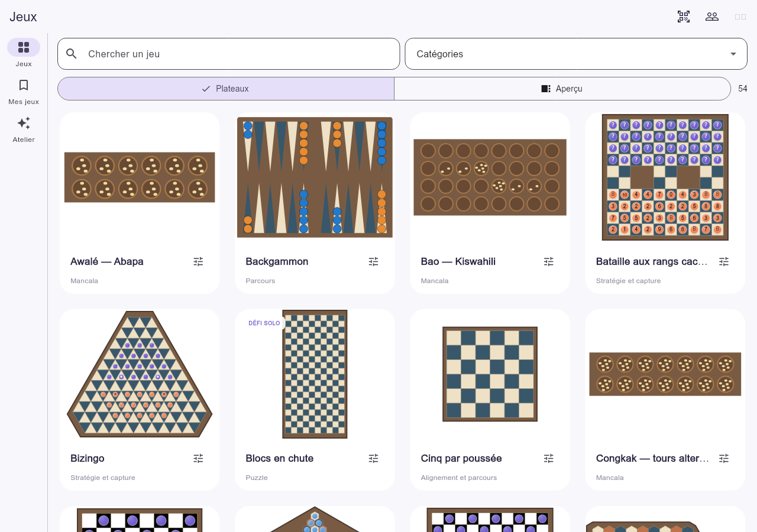Select the Awalé — Abapa title
Screen dimensions: 757x532
[x=107, y=261]
